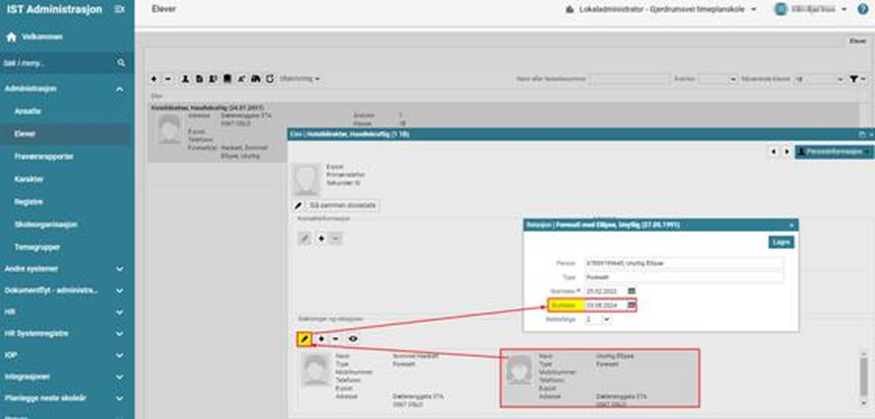Click the yellow pencil edit relation icon
This screenshot has height=419, width=875.
click(305, 339)
